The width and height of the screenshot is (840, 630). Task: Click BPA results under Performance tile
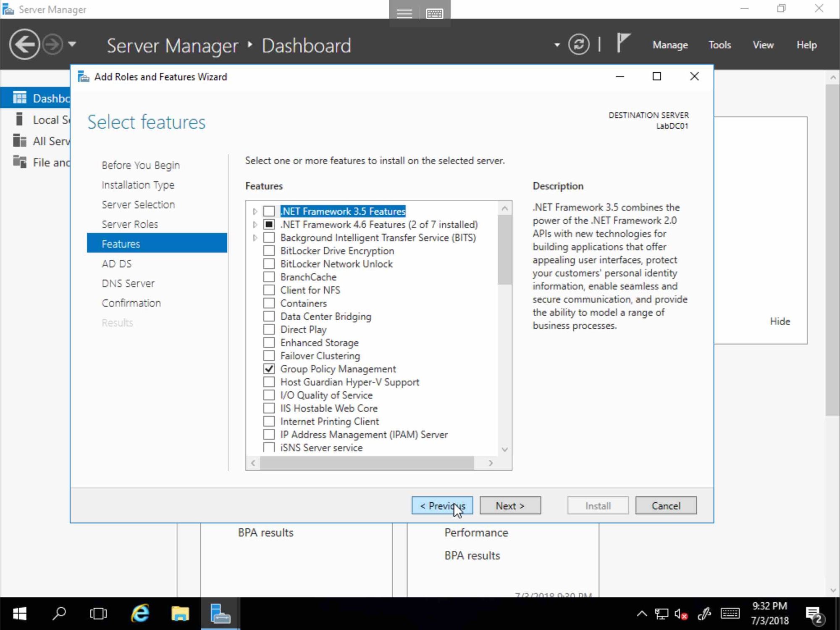point(472,555)
